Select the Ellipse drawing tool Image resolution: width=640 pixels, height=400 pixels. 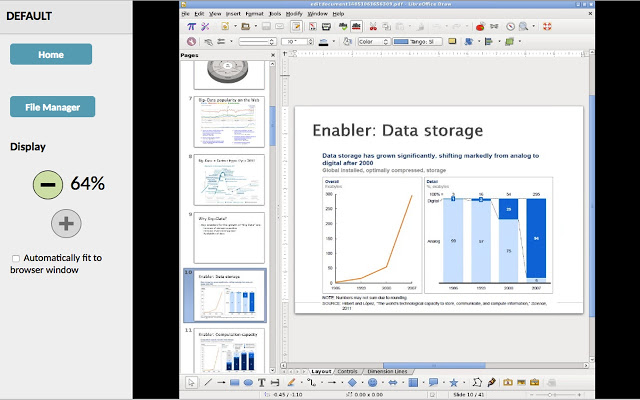[x=248, y=382]
